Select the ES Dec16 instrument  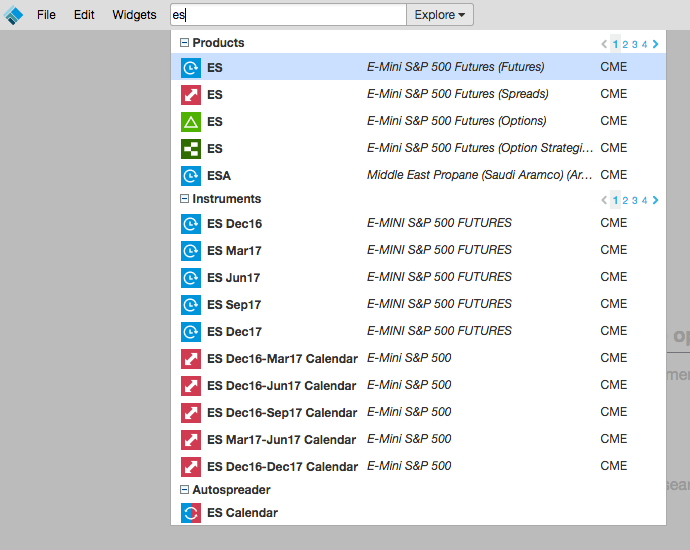(x=418, y=224)
